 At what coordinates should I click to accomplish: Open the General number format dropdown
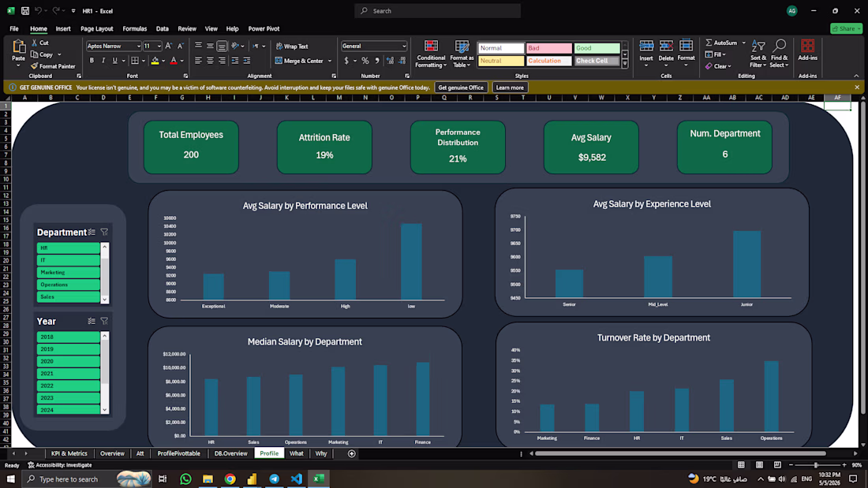pos(403,47)
